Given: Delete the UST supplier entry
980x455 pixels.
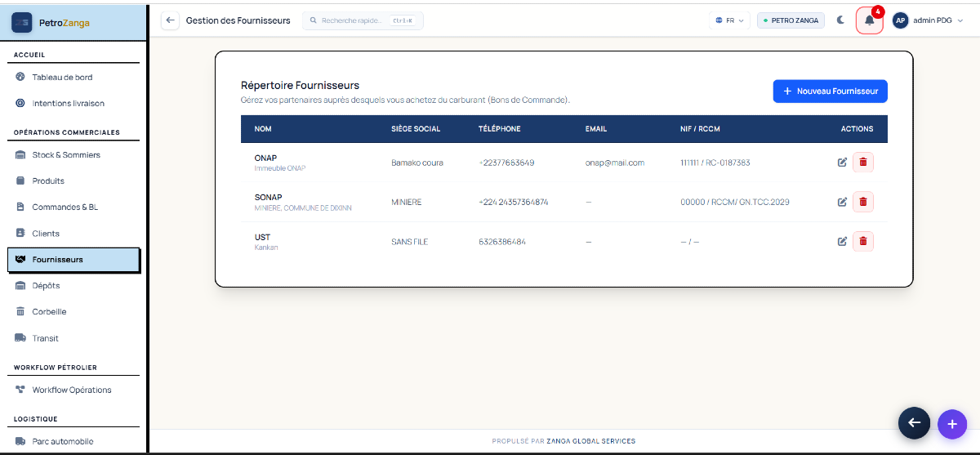Looking at the screenshot, I should pos(863,241).
